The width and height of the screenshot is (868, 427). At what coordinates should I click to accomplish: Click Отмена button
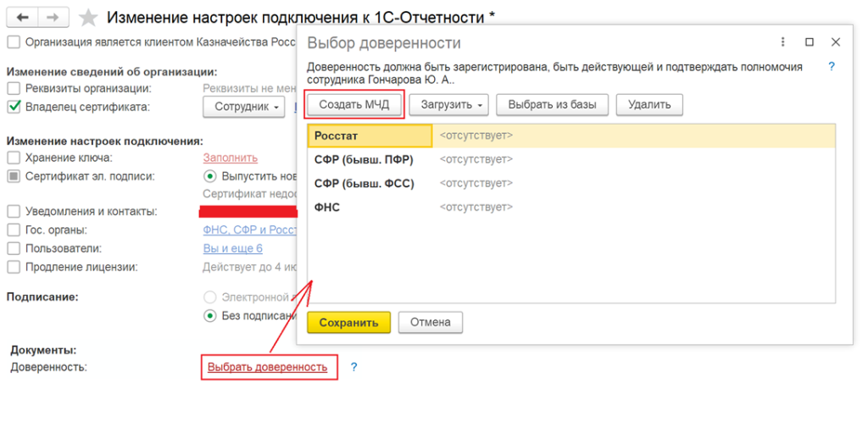tap(430, 323)
